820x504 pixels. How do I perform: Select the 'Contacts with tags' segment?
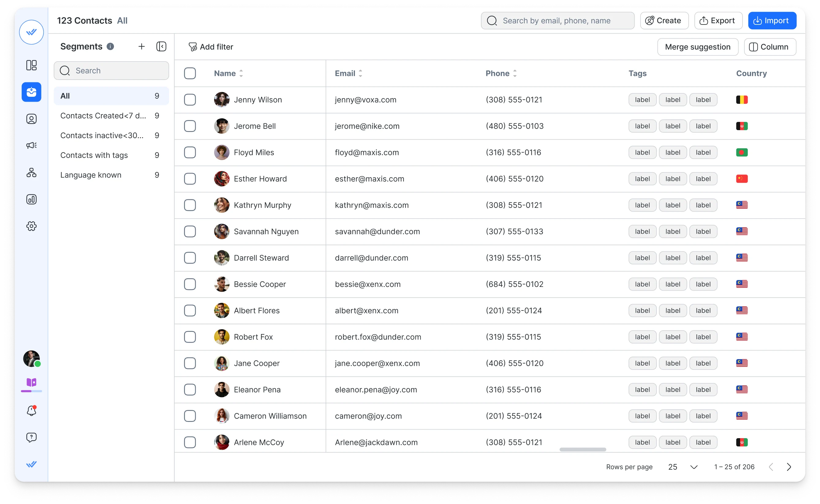(94, 155)
